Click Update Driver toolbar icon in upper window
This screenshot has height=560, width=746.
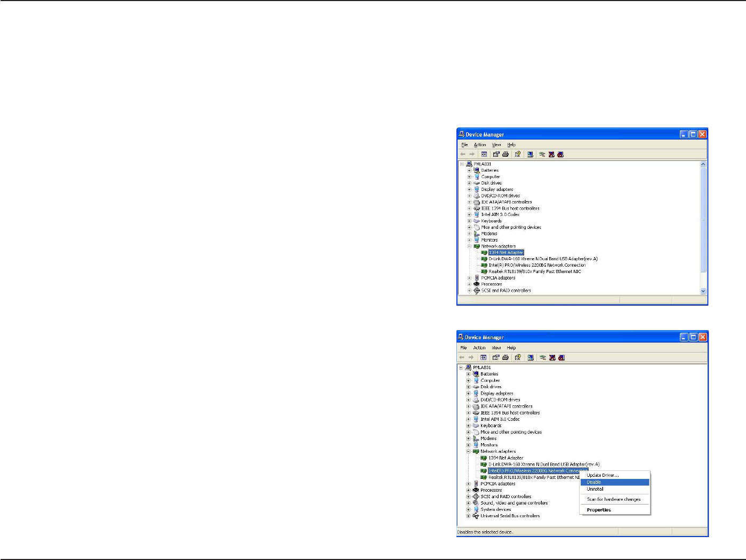542,154
